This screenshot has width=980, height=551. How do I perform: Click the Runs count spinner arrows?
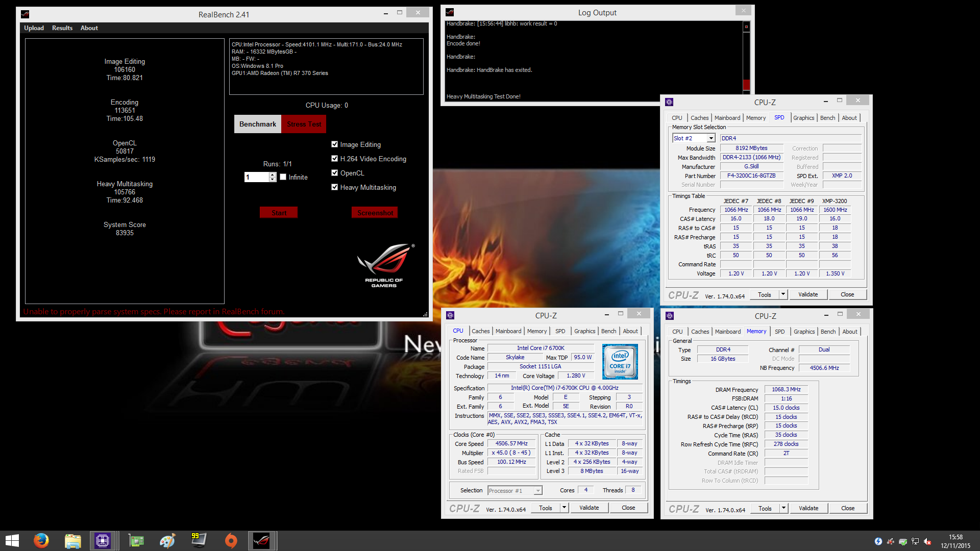click(273, 177)
